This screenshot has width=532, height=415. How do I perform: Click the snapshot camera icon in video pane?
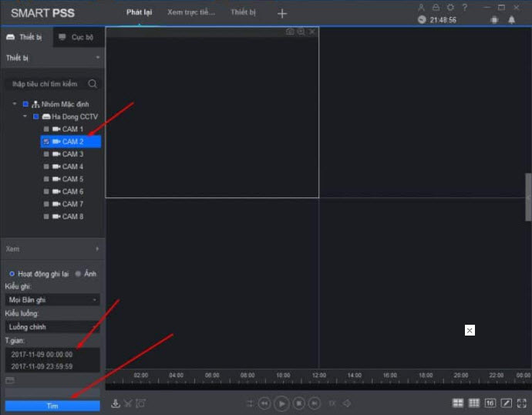290,32
